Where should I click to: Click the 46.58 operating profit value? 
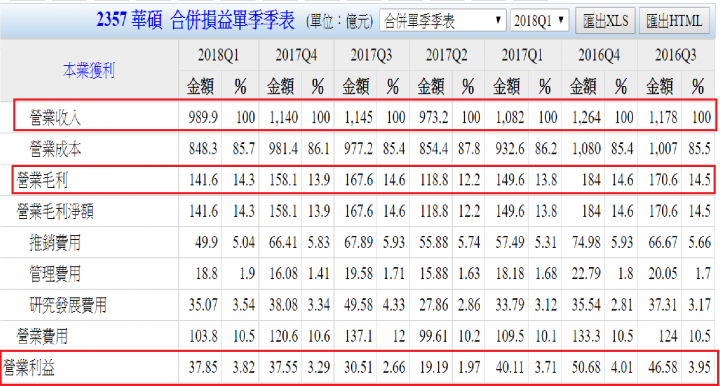point(663,367)
